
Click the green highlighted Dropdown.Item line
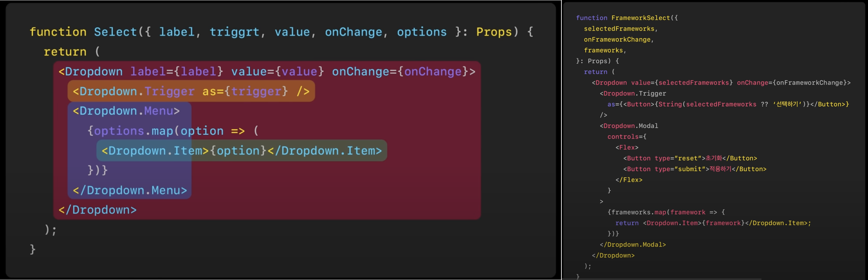click(242, 151)
